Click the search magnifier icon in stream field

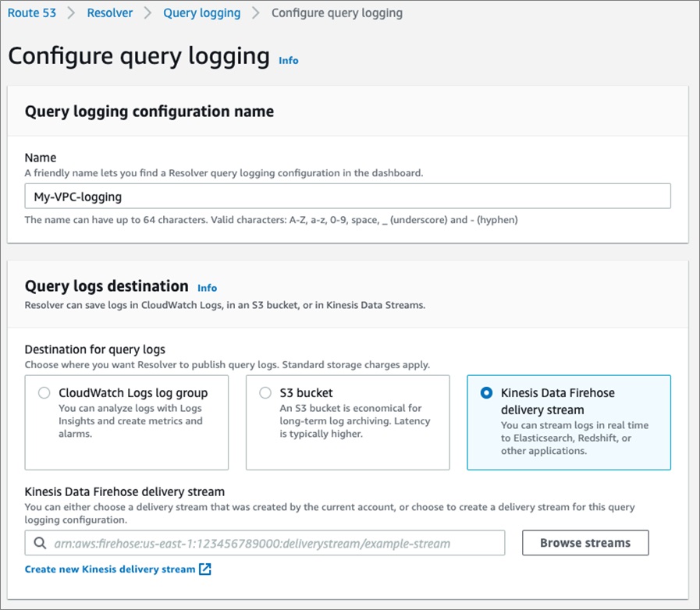40,543
